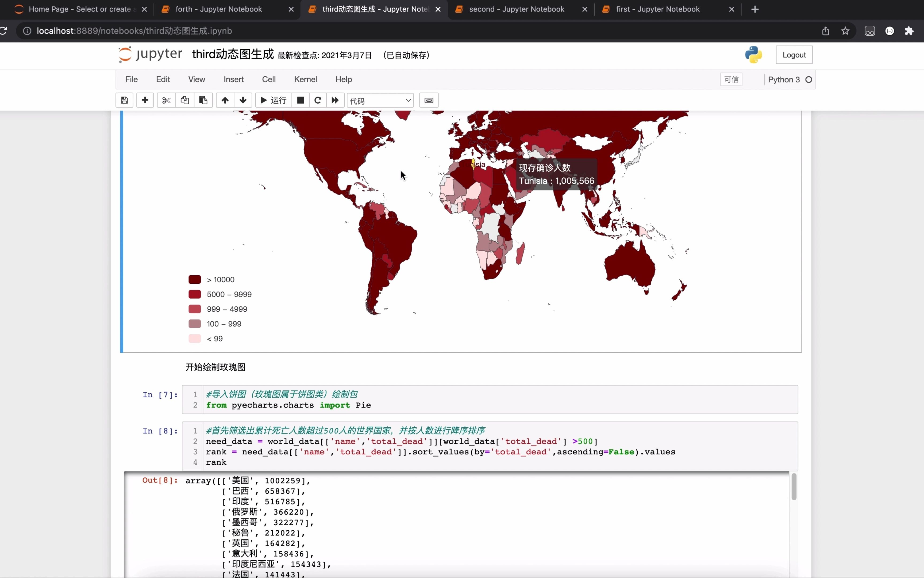Interrupt the kernel with the stop icon

point(301,100)
